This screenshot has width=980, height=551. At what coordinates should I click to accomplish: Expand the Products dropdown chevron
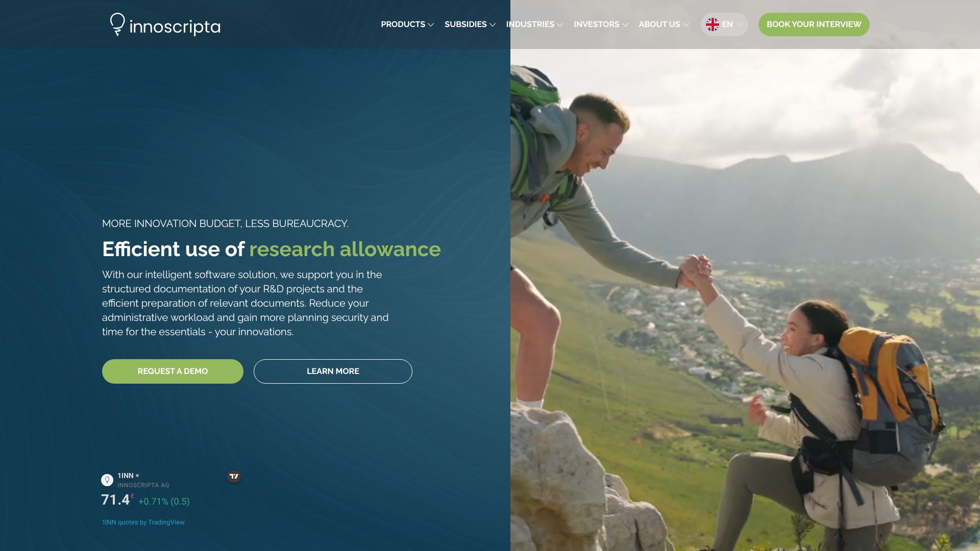(x=431, y=25)
